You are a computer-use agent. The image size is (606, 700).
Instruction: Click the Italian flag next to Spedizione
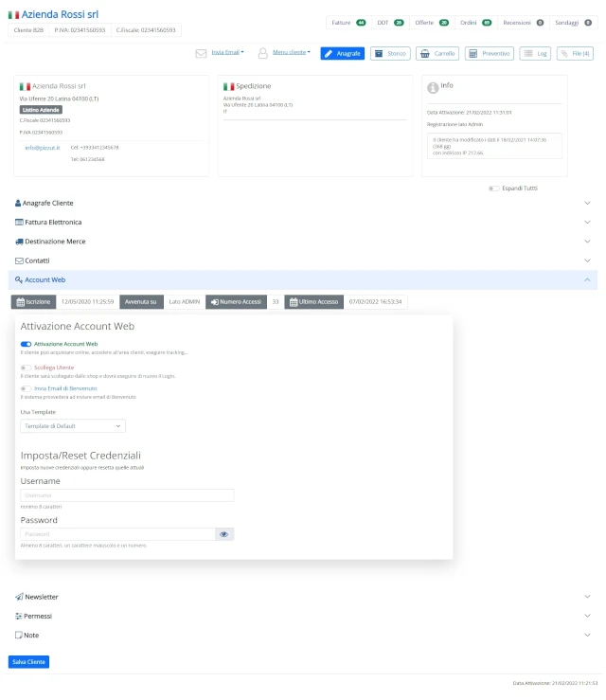click(228, 86)
